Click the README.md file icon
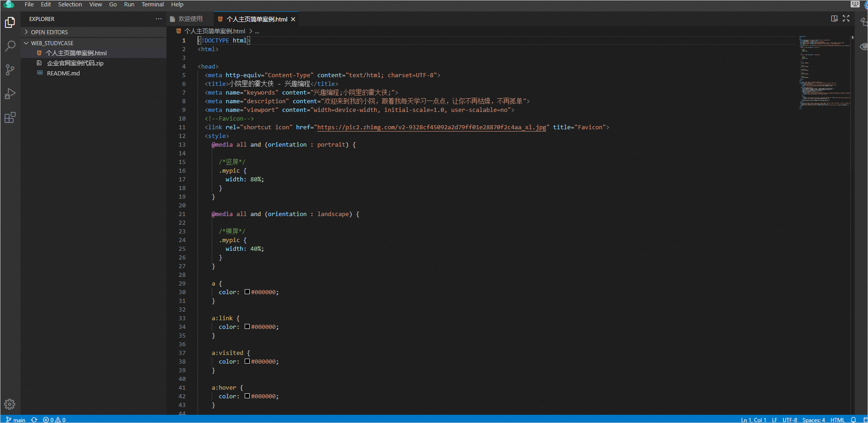Viewport: 868px width, 423px height. click(x=39, y=73)
